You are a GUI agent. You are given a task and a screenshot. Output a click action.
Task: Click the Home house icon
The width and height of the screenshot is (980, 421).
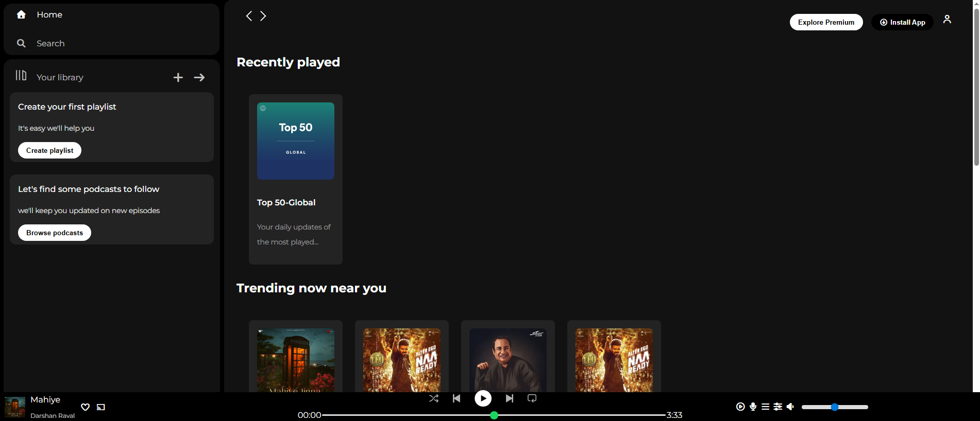click(21, 14)
